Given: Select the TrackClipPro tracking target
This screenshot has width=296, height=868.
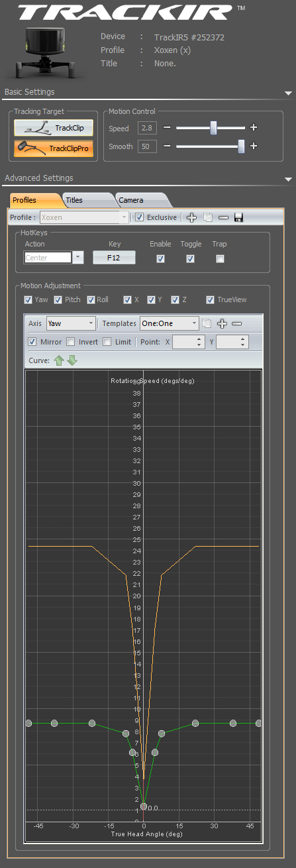Looking at the screenshot, I should tap(54, 148).
